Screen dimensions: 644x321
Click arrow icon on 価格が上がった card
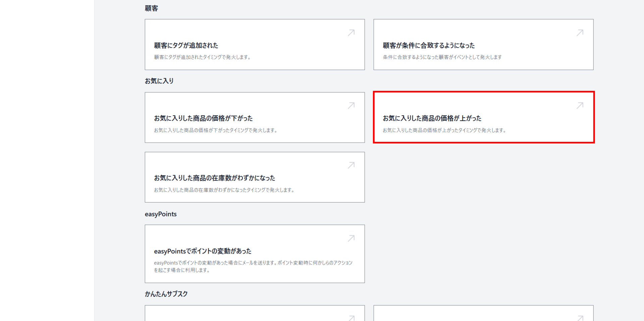pyautogui.click(x=580, y=106)
